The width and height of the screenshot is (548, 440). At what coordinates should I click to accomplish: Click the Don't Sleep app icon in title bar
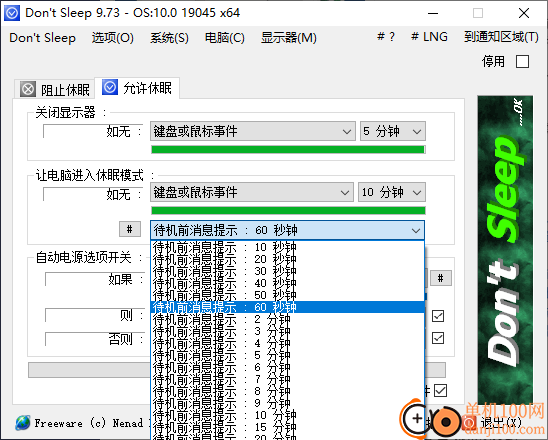(12, 13)
